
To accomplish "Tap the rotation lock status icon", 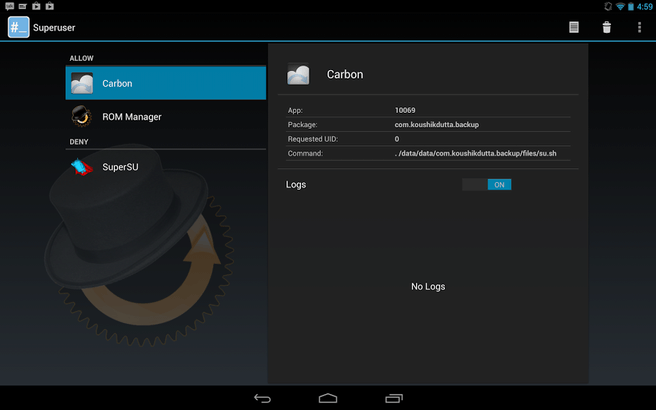I will click(608, 6).
